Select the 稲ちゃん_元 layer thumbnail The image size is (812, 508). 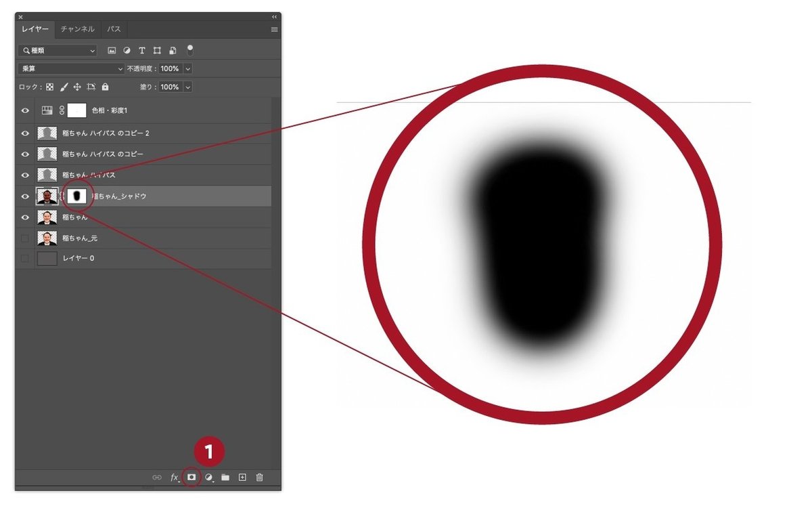pyautogui.click(x=47, y=238)
